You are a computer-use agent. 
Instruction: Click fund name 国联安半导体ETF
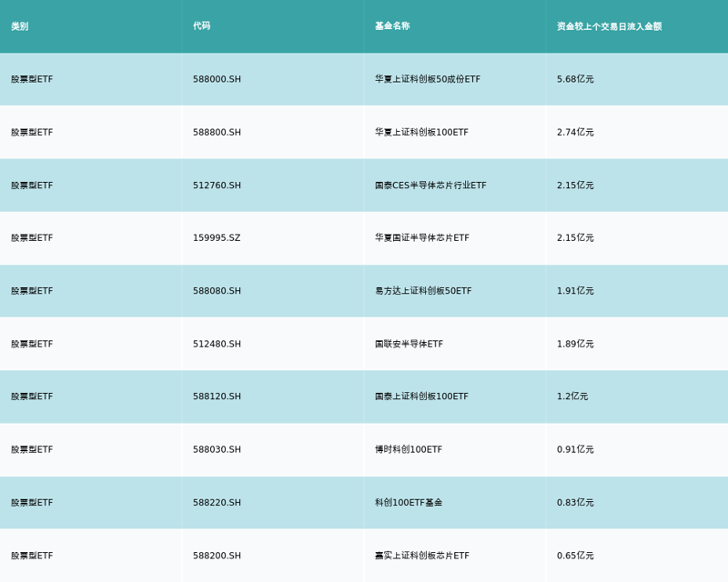pyautogui.click(x=409, y=344)
